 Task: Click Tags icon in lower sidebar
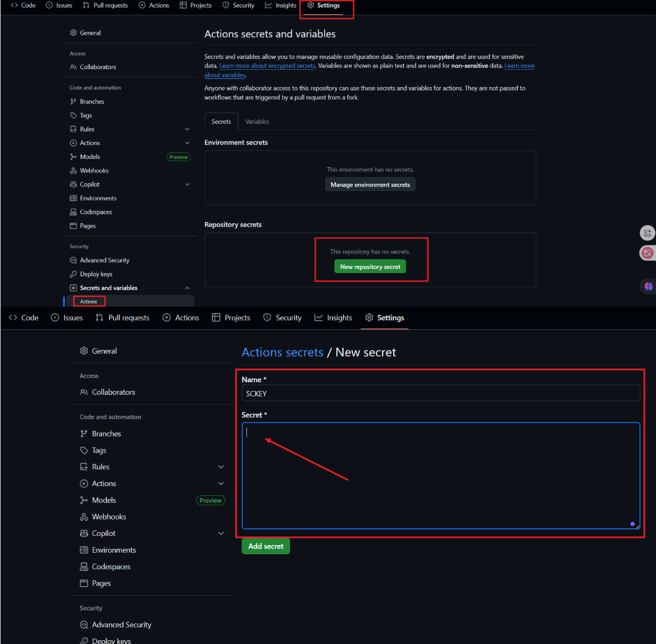coord(84,450)
